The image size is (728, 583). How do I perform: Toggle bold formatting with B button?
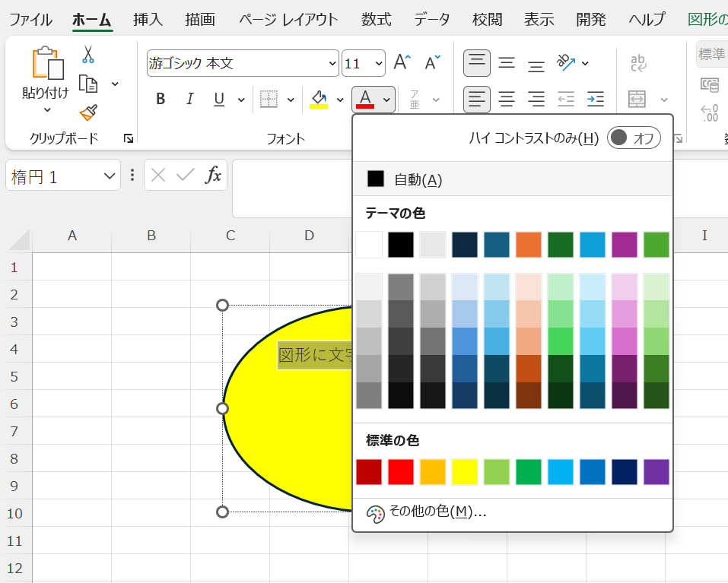(161, 100)
